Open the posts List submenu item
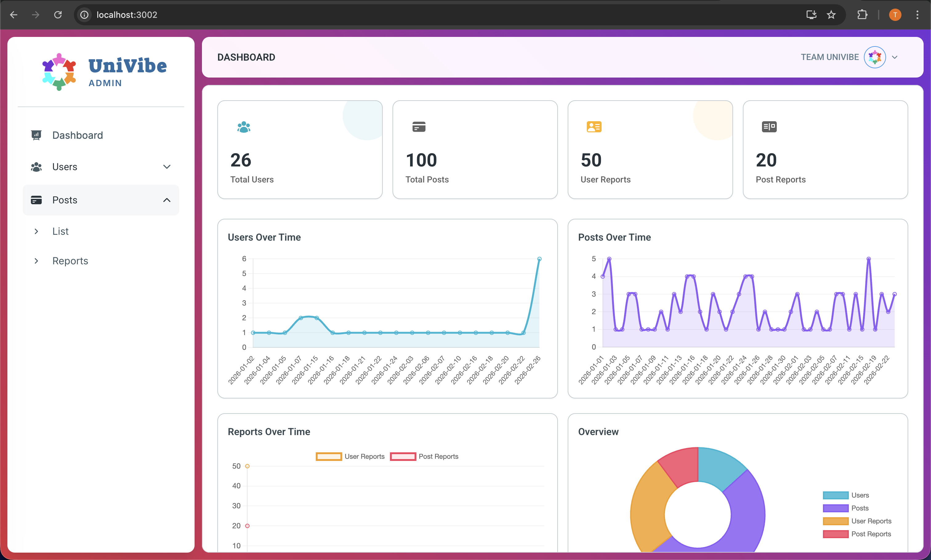This screenshot has width=931, height=560. pyautogui.click(x=101, y=231)
